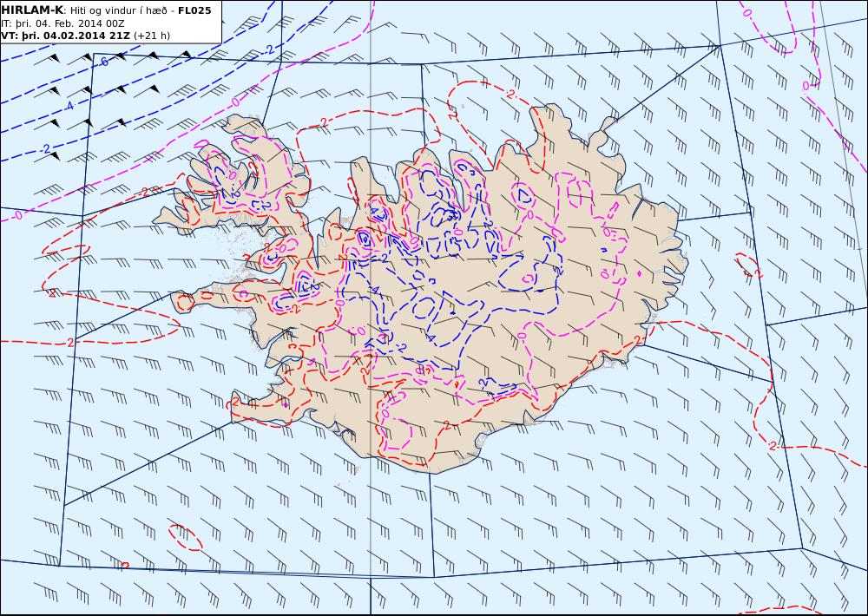This screenshot has width=868, height=616.
Task: Click the '(+21 h)' forecast offset text
Action: tap(152, 36)
